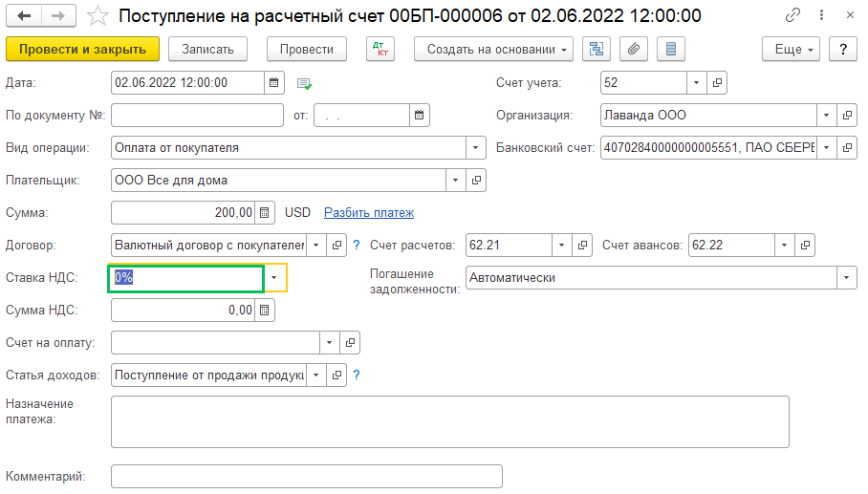Click into the Назначение платежа text area
The height and width of the screenshot is (494, 868).
pos(449,421)
